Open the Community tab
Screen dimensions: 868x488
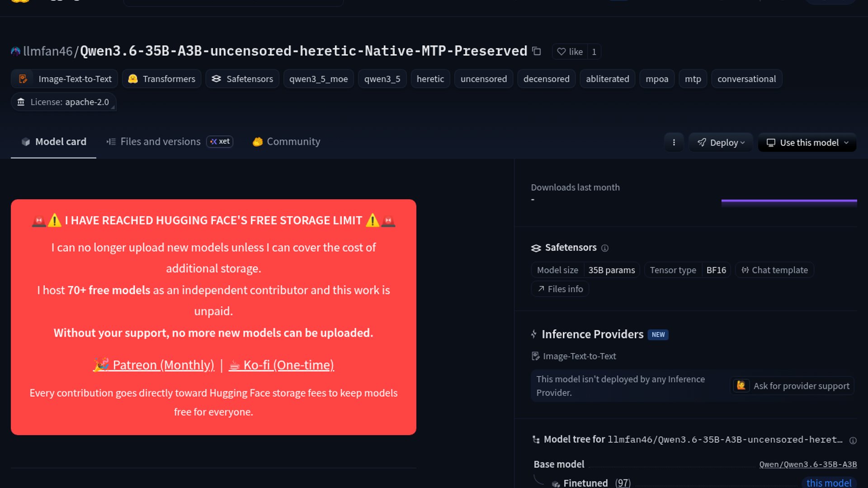[x=286, y=141]
